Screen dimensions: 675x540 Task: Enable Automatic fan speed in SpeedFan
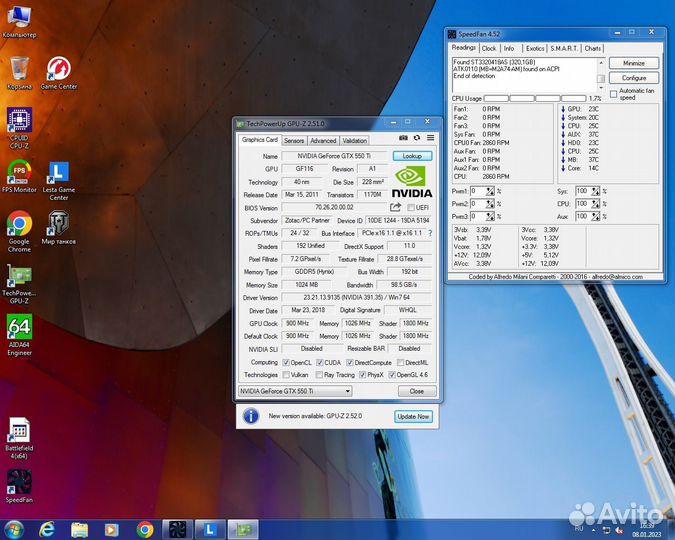tap(613, 94)
